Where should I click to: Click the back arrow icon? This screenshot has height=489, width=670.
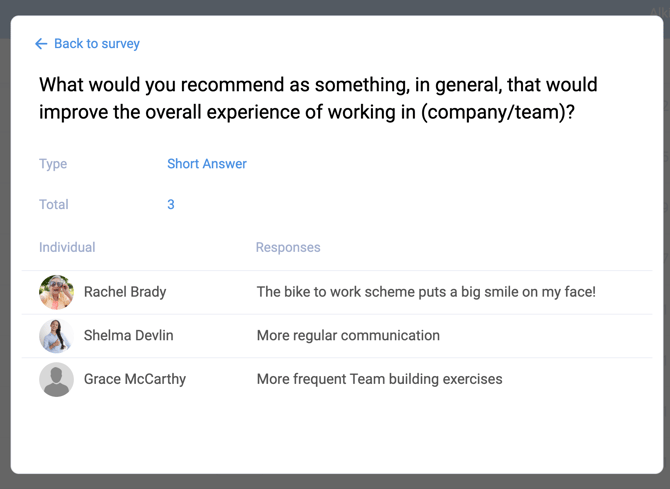[x=41, y=44]
